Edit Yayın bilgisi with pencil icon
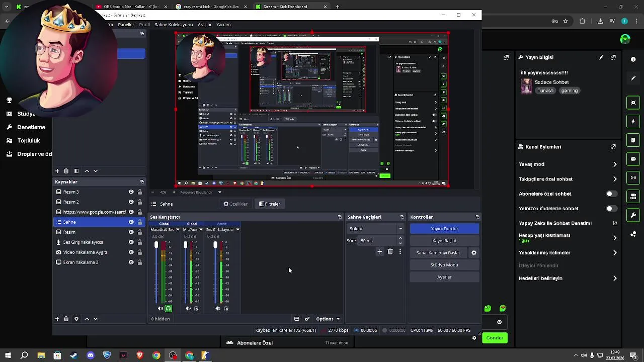Viewport: 644px width, 362px height. coord(601,57)
